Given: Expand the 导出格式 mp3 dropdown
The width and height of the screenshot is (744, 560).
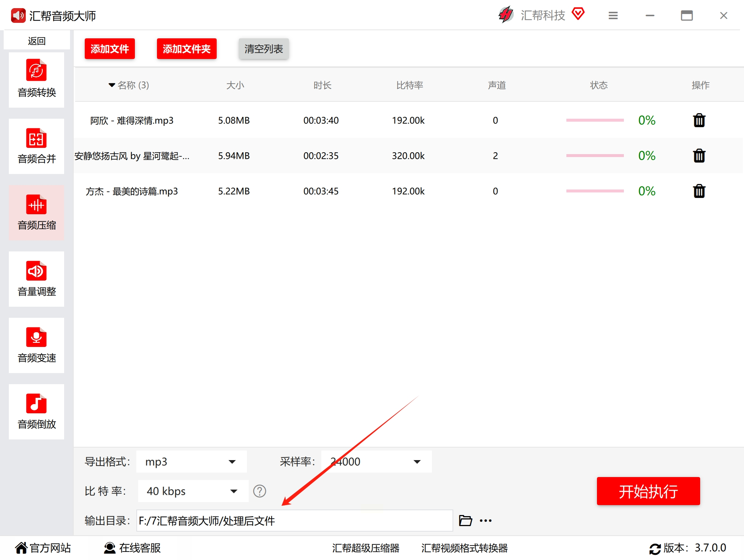Looking at the screenshot, I should point(191,462).
